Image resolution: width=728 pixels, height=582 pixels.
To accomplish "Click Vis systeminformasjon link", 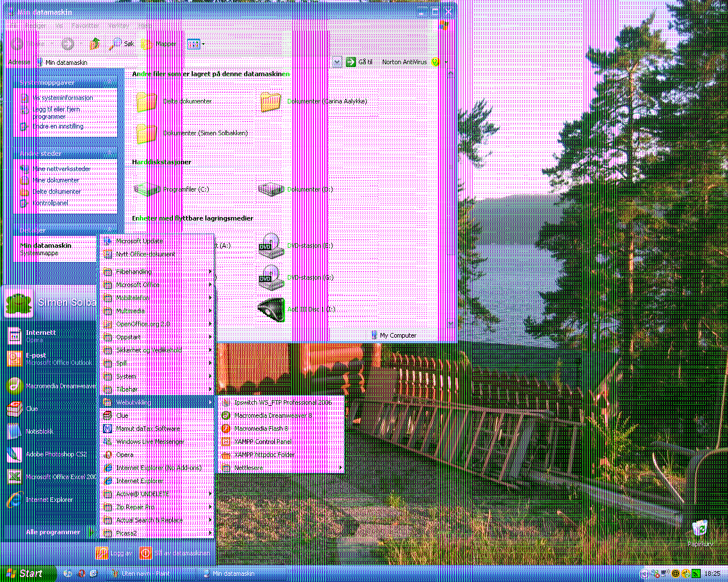I will point(57,98).
